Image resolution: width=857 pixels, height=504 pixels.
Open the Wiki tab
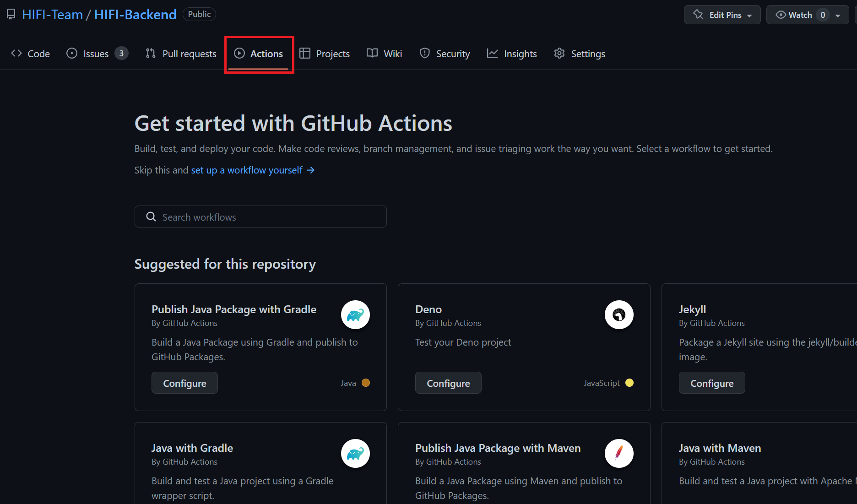point(385,54)
